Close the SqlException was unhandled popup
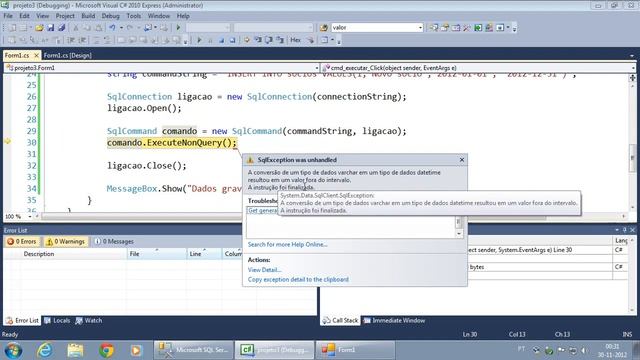 pos(462,160)
